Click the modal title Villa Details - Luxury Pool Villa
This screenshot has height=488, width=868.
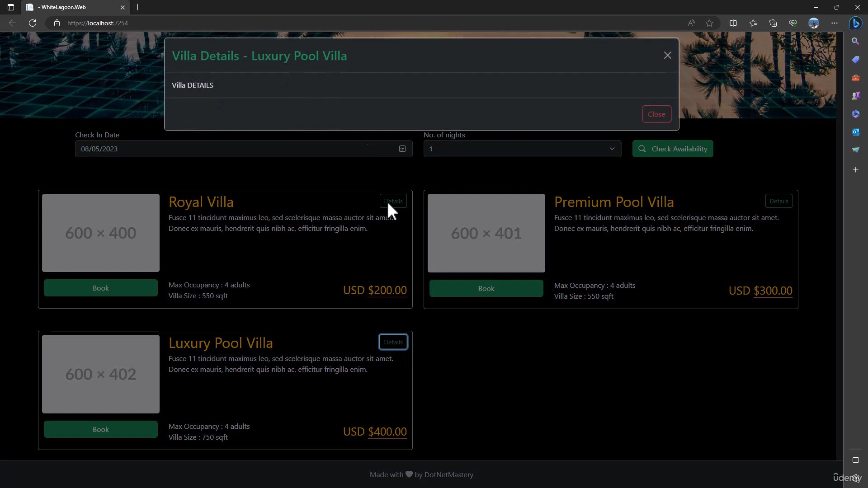click(259, 56)
